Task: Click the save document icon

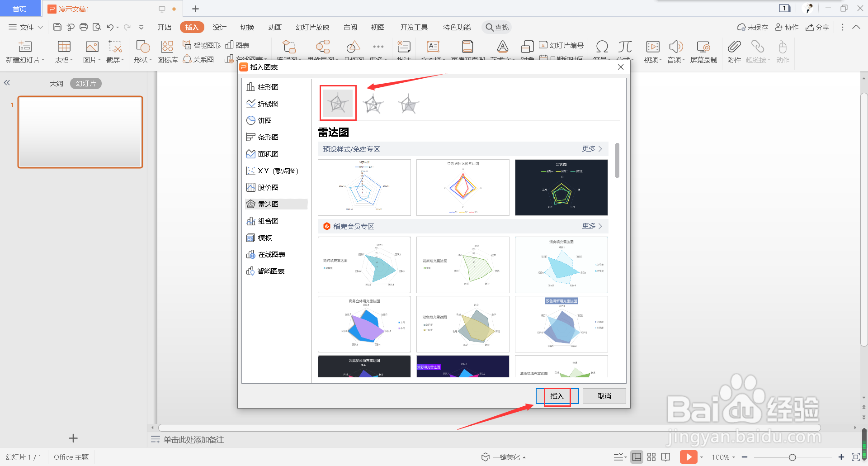Action: click(x=57, y=27)
